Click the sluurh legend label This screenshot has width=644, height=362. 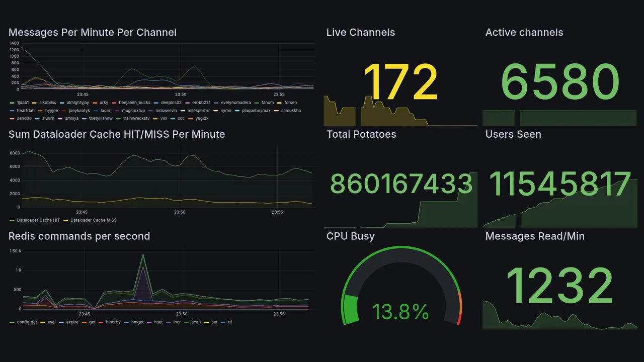coord(48,119)
